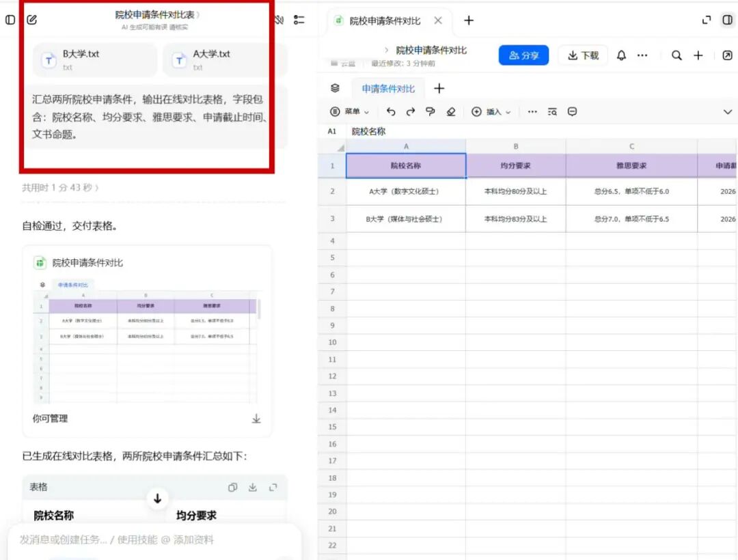This screenshot has width=738, height=560.
Task: Open document in new window icon
Action: pos(727,55)
